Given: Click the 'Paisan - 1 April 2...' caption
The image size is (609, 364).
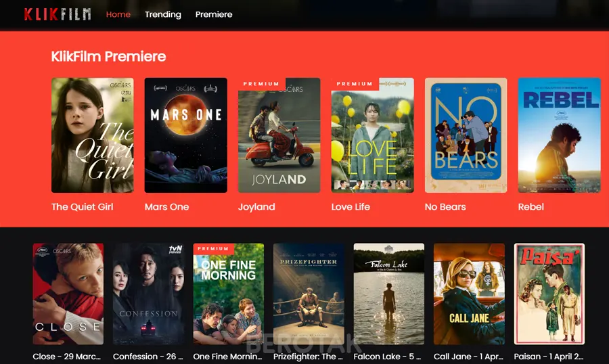Looking at the screenshot, I should (x=548, y=357).
